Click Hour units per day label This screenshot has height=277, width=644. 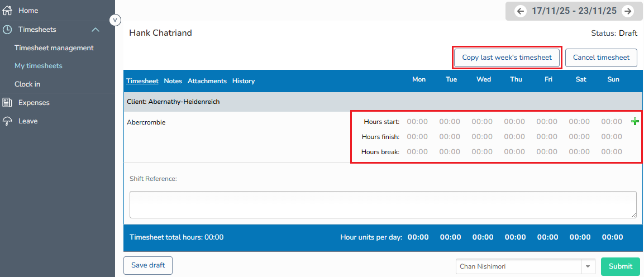371,237
